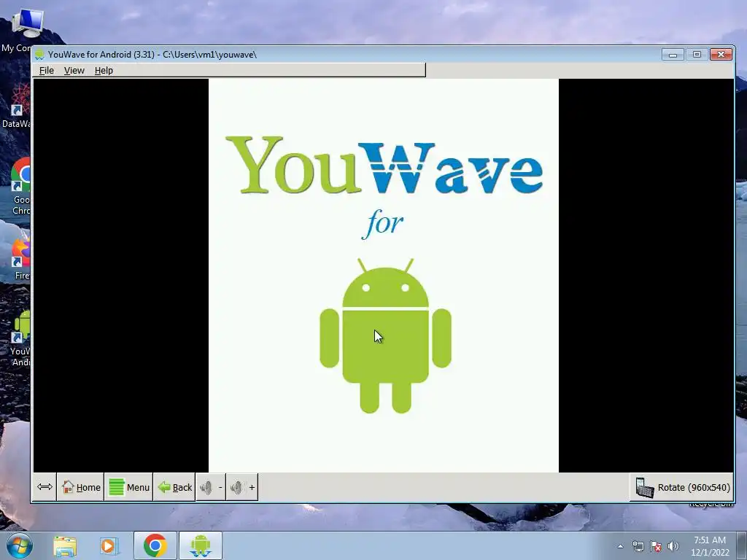Select the YouWave Android desktop shortcut
Screen dimensions: 747x560
(x=21, y=338)
